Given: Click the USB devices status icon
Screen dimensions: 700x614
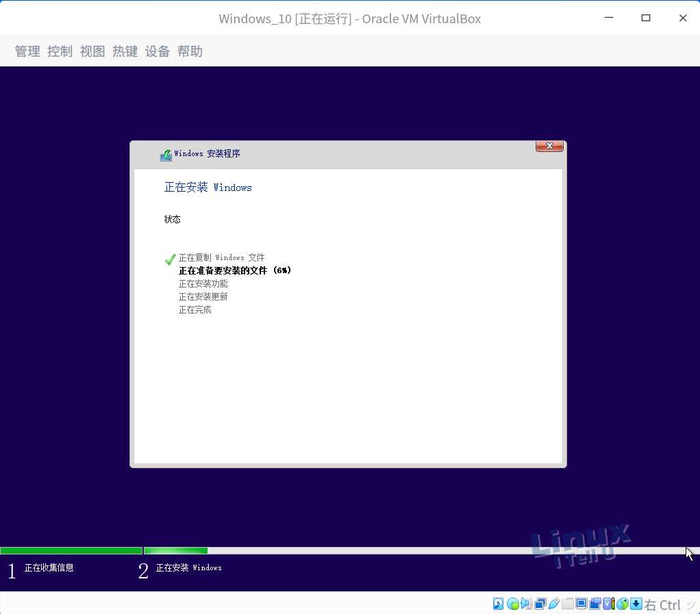Looking at the screenshot, I should [x=554, y=604].
